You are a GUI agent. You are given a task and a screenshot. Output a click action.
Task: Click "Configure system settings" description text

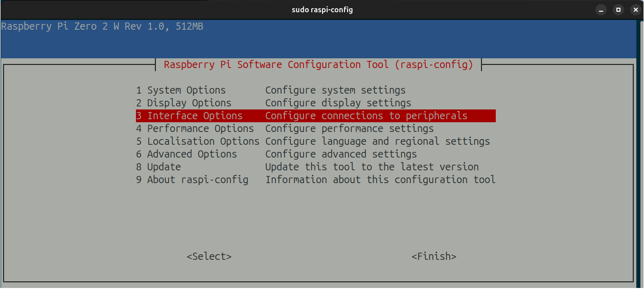(x=335, y=91)
